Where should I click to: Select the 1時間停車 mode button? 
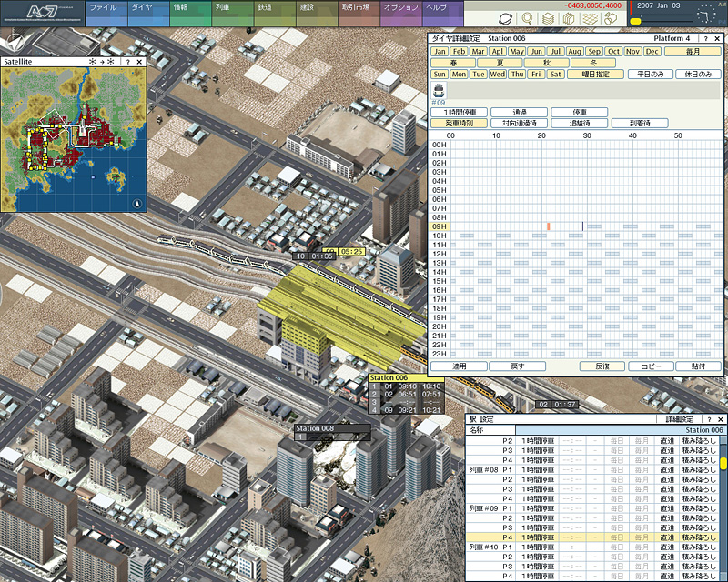(460, 113)
